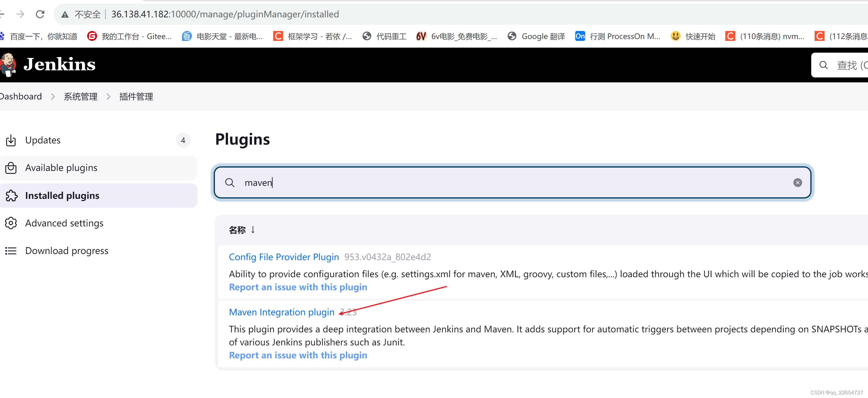Reload the page with the refresh icon
868x398 pixels.
40,14
